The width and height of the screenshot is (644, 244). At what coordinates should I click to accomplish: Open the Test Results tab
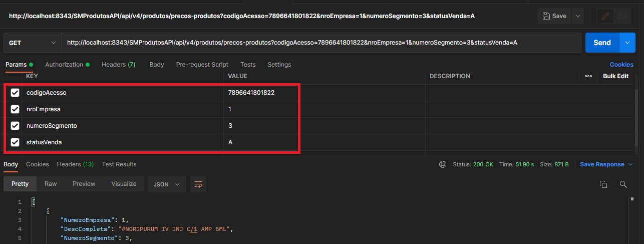119,164
